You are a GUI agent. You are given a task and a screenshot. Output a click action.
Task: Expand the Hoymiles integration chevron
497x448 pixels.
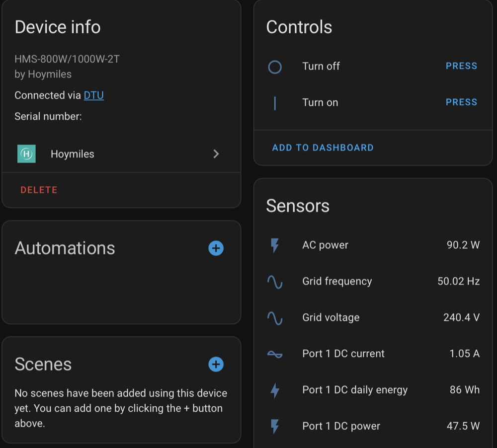point(216,154)
